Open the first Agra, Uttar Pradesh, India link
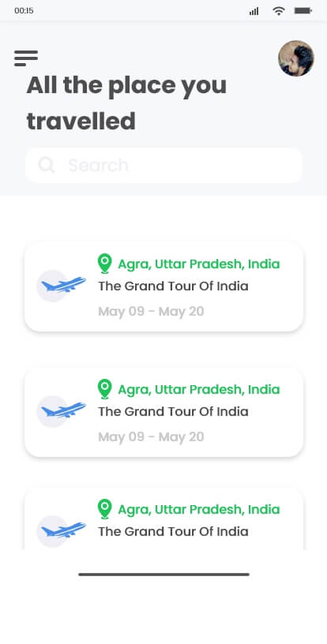This screenshot has width=327, height=644. coord(199,264)
